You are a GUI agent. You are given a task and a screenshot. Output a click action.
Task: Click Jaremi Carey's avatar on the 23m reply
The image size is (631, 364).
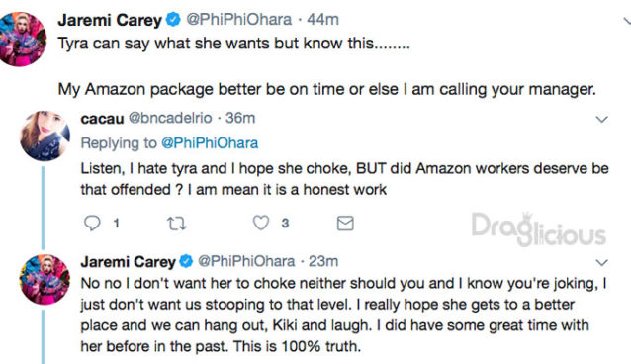[x=45, y=279]
